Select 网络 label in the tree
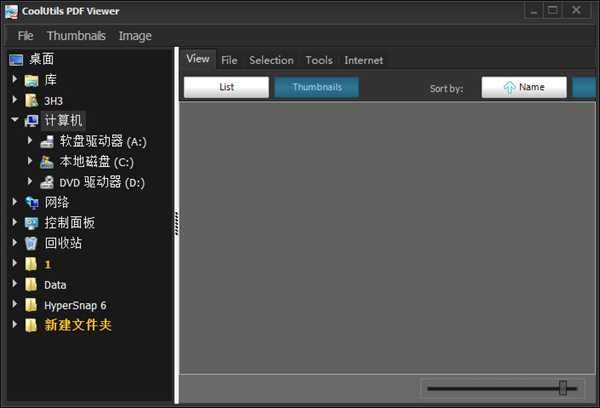The height and width of the screenshot is (408, 600). point(57,202)
